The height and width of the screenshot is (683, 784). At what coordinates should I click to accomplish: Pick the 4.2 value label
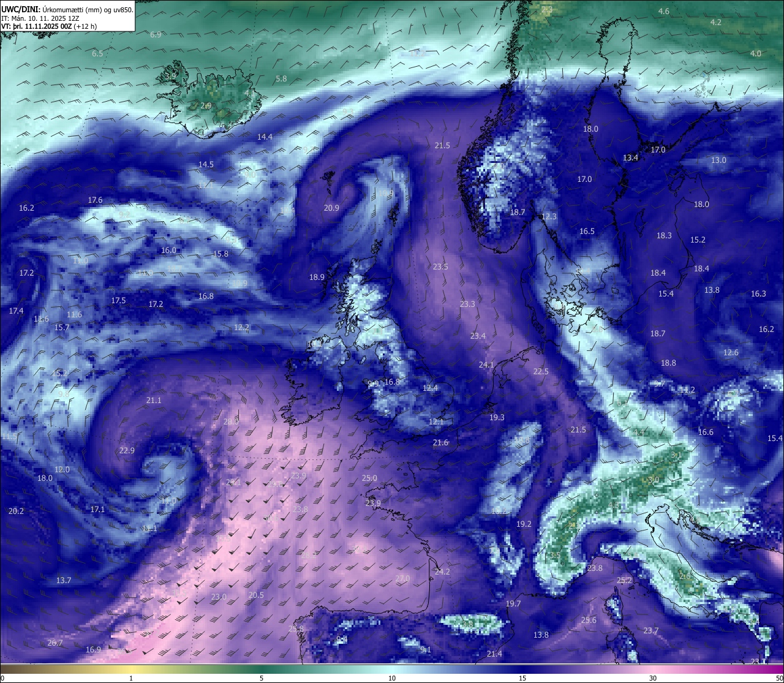click(x=715, y=23)
